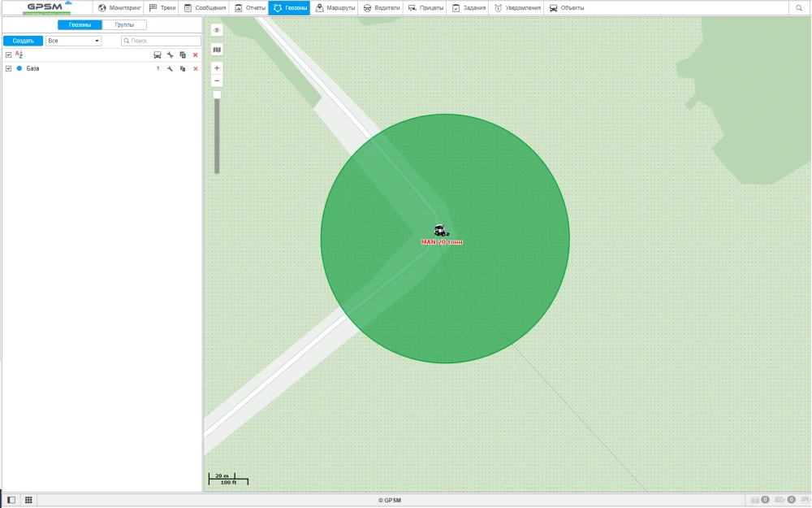Image resolution: width=812 pixels, height=508 pixels.
Task: Uncheck the База geozone checkbox
Action: (x=7, y=68)
